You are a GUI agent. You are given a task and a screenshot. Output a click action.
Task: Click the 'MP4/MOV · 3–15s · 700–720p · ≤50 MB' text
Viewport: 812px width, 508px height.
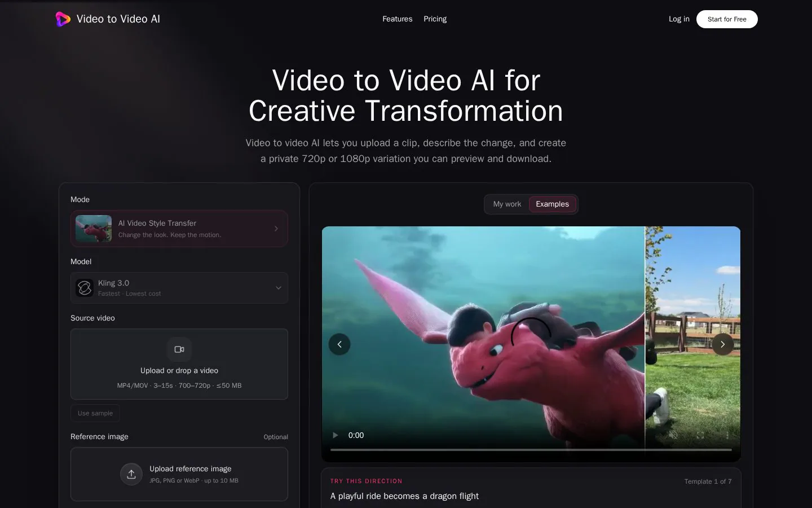[179, 386]
